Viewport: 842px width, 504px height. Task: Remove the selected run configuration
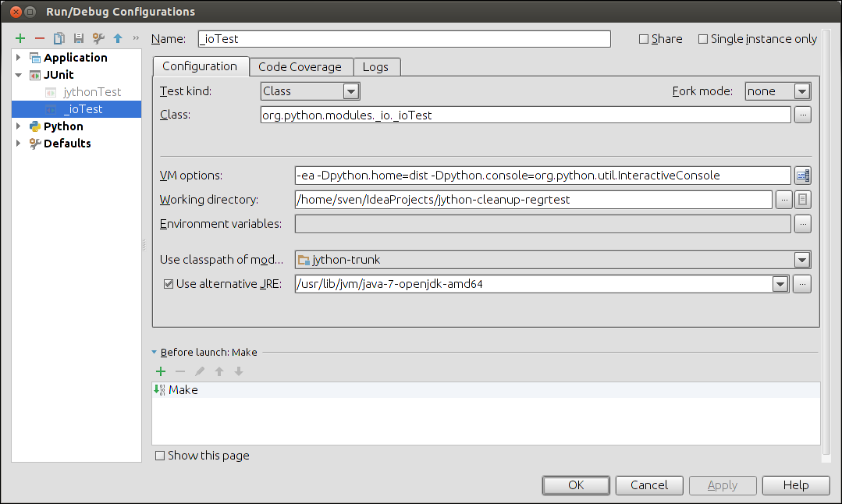pos(39,38)
